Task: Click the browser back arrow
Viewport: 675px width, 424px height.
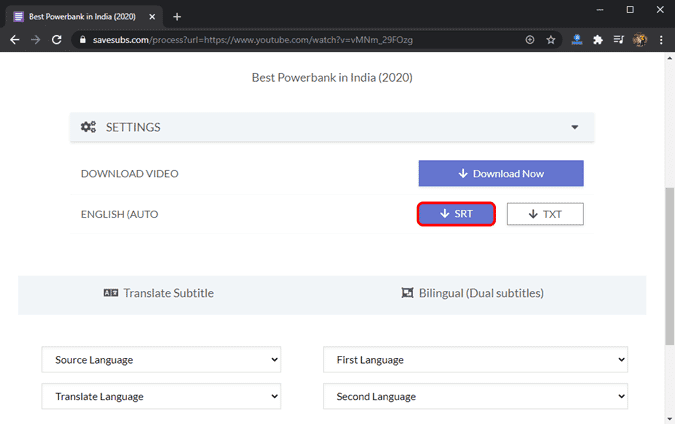Action: (x=14, y=40)
